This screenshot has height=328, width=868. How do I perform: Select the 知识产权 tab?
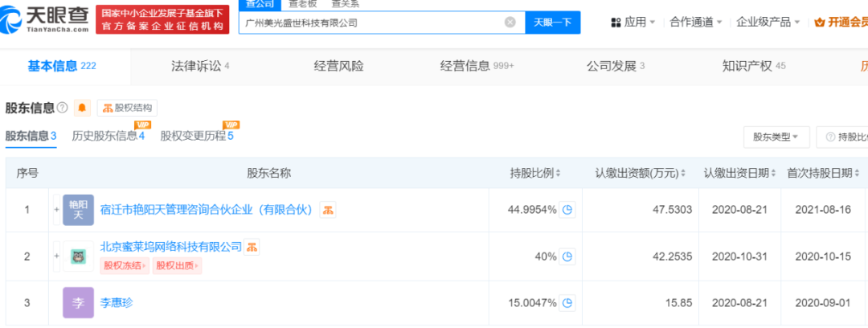point(754,66)
